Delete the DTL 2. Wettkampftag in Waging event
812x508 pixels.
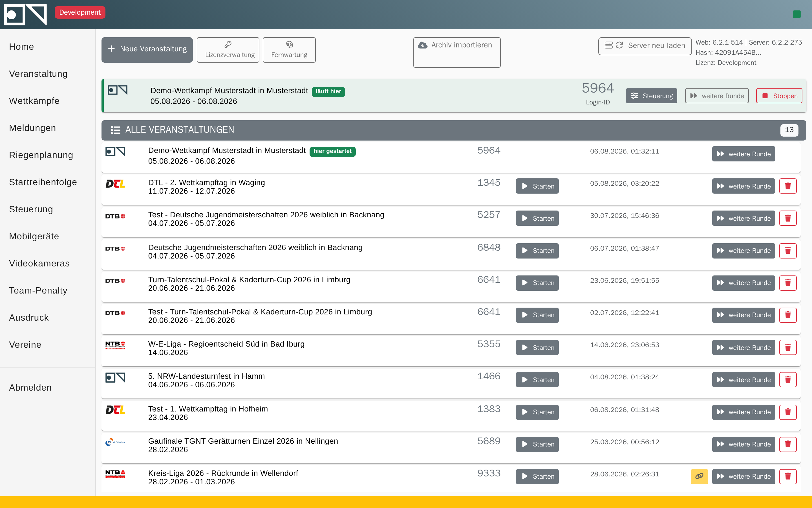click(x=787, y=186)
